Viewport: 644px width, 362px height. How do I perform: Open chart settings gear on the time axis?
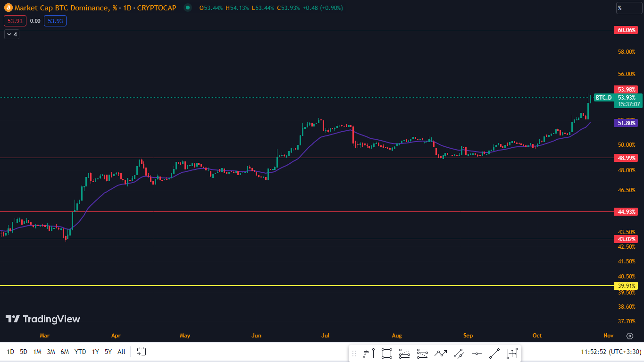tap(629, 336)
